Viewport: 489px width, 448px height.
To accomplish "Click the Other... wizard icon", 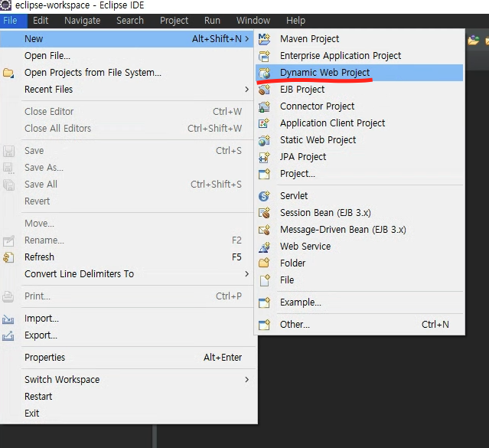I will (x=264, y=325).
